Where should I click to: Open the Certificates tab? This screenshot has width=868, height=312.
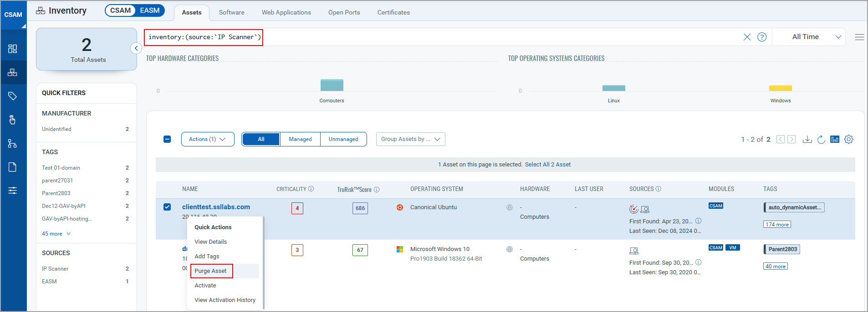[x=393, y=12]
